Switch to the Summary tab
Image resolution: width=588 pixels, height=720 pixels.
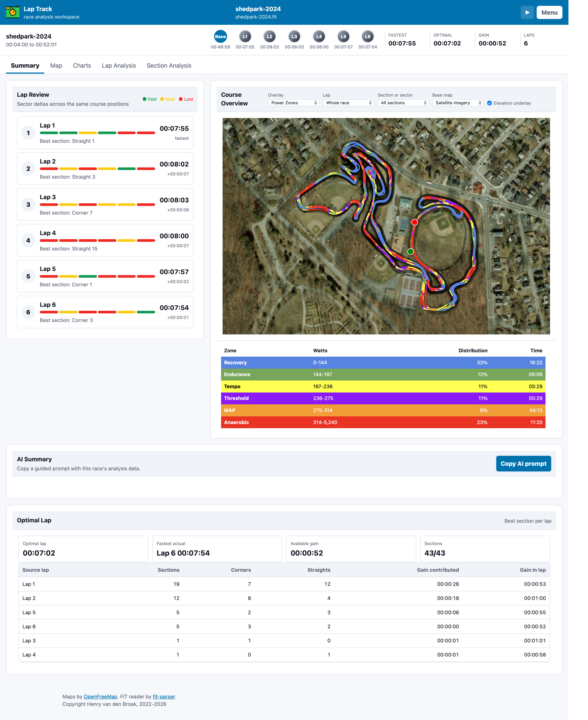point(25,66)
